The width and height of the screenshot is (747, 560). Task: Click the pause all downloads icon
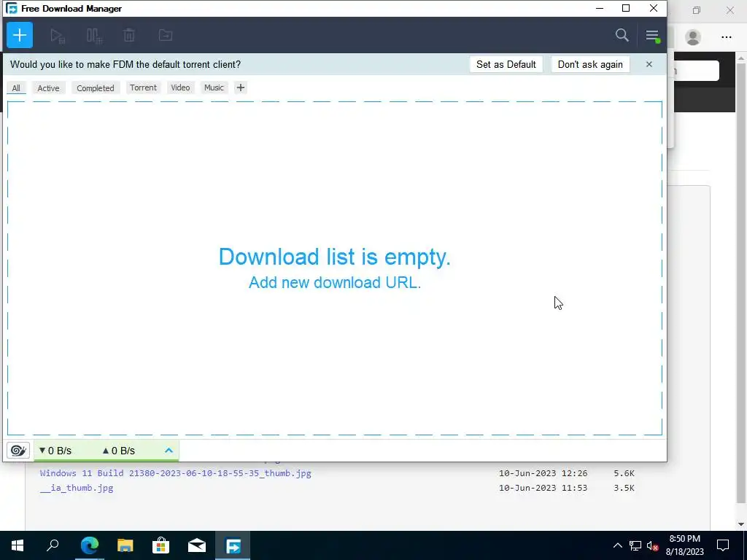[94, 35]
